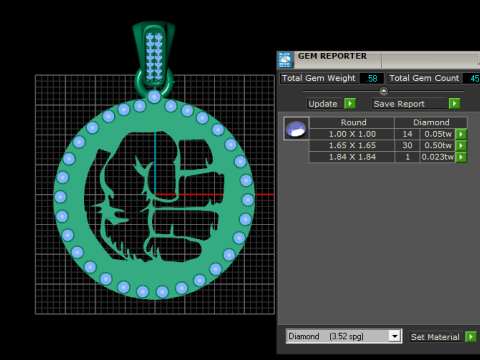The image size is (480, 360).
Task: Click the 0.50tw weight cell
Action: click(437, 145)
